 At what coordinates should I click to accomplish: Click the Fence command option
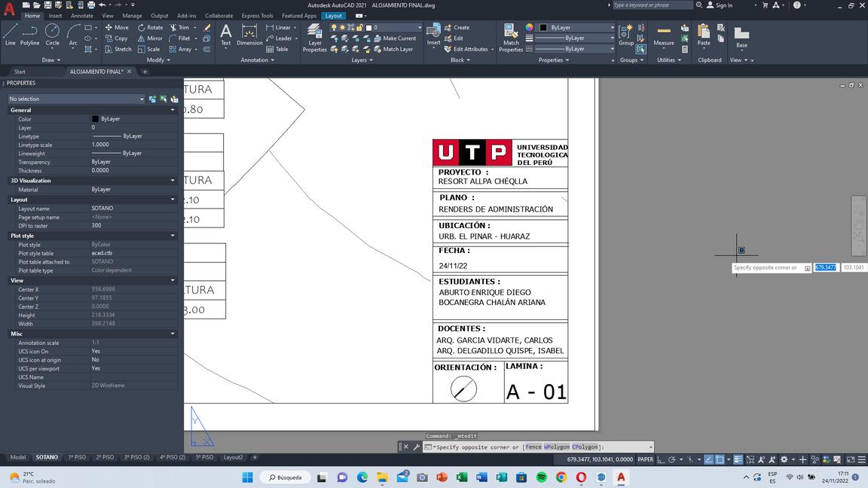[533, 447]
